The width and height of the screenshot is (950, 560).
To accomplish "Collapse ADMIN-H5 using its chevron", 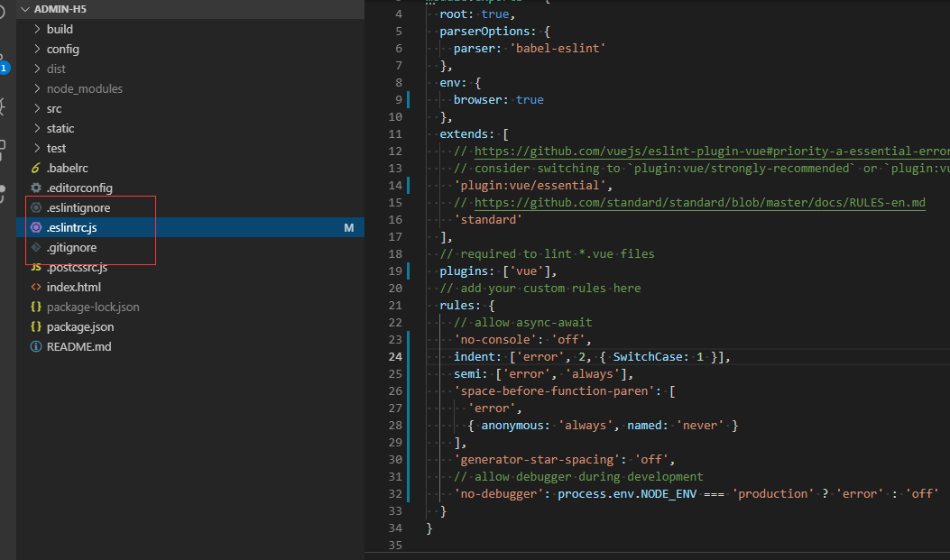I will click(23, 9).
